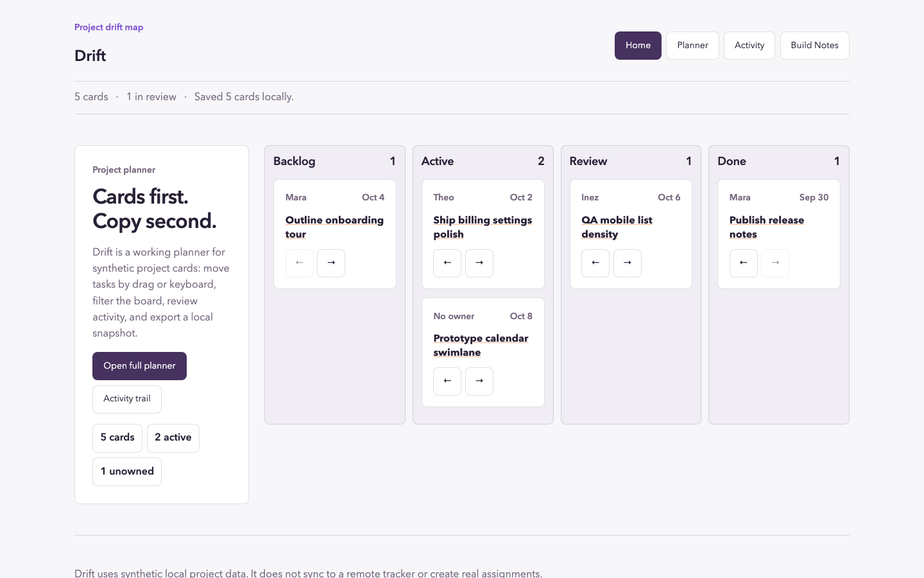Switch to the Planner tab

pyautogui.click(x=692, y=46)
